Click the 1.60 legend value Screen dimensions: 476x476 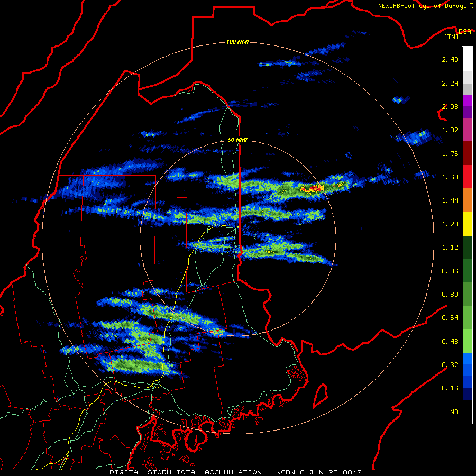(x=450, y=177)
